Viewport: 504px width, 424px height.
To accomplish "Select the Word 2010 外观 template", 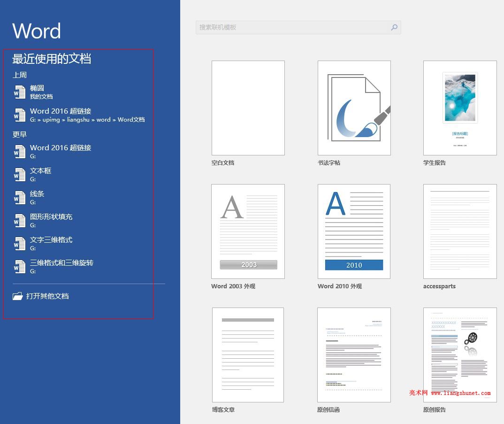I will [x=354, y=231].
